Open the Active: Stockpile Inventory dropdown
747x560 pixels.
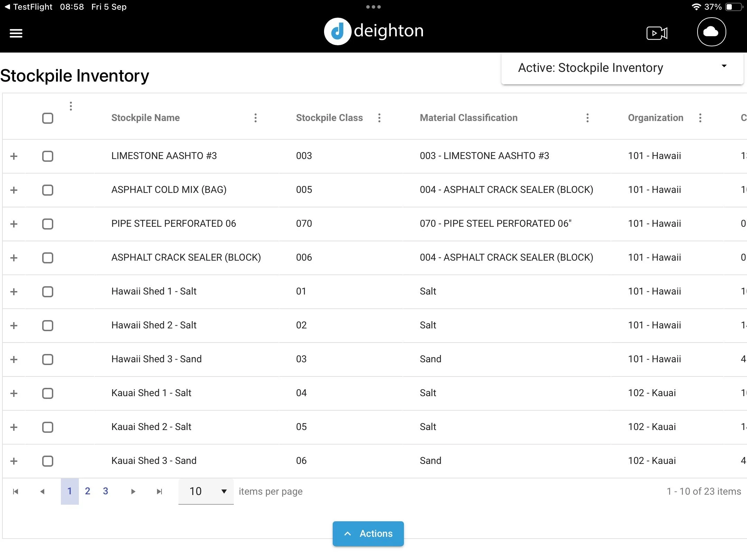(x=622, y=68)
